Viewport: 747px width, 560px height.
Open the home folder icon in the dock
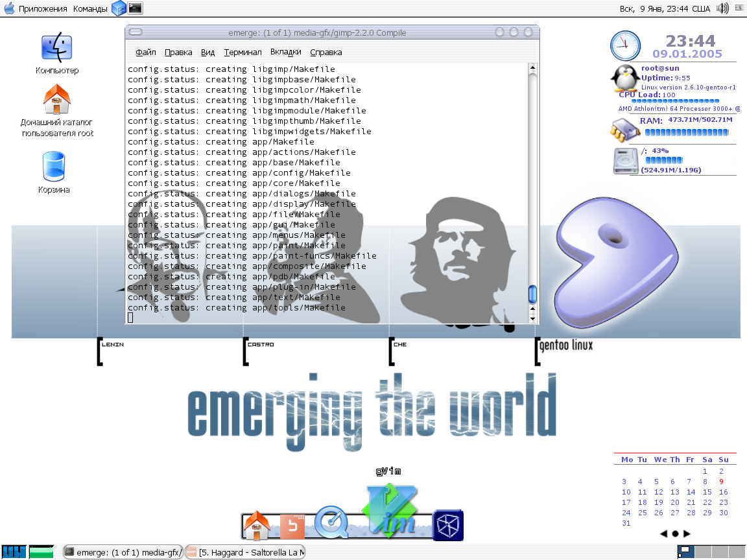coord(257,525)
